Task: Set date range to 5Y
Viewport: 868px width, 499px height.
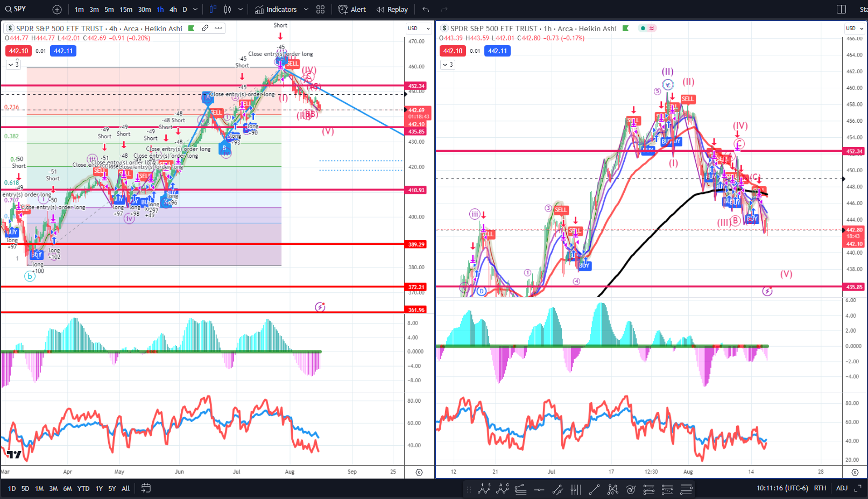Action: coord(112,489)
